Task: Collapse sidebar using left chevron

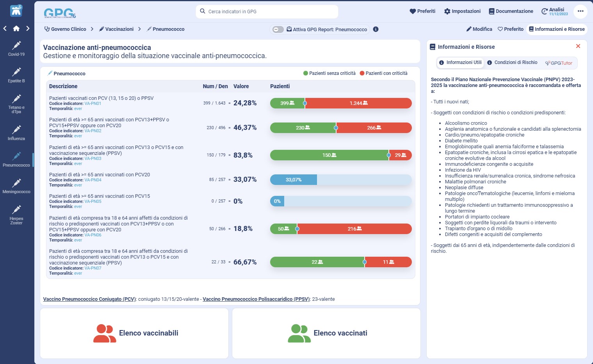Action: click(x=5, y=28)
